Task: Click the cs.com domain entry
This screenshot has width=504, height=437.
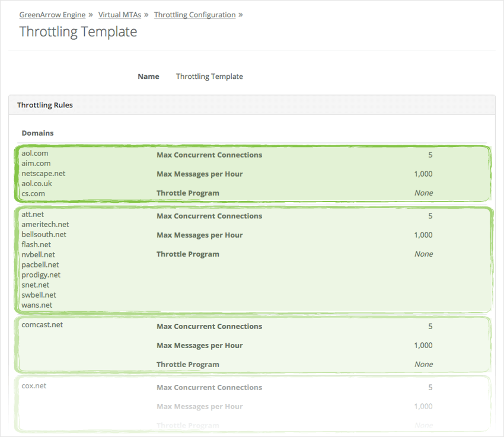Action: pos(33,194)
